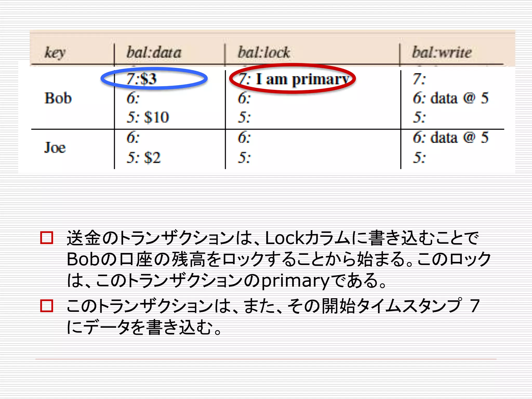The height and width of the screenshot is (399, 532).
Task: Click the '7:' entry in Bob's bal:write
Action: (419, 79)
